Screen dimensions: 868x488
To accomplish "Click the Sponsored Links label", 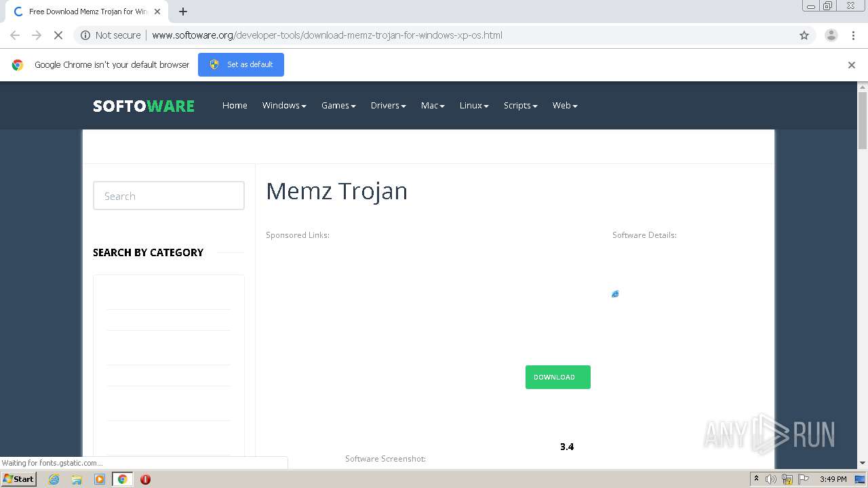I will tap(298, 235).
